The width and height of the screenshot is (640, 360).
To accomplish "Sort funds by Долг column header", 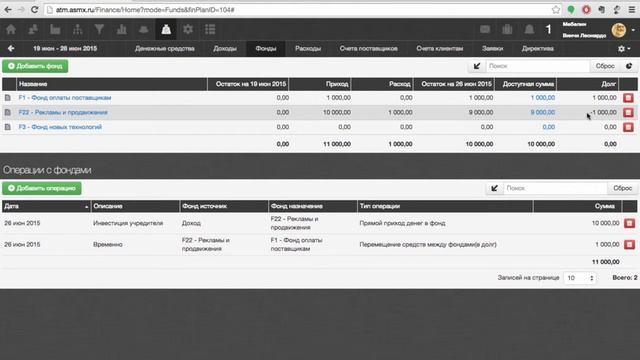I will point(587,84).
